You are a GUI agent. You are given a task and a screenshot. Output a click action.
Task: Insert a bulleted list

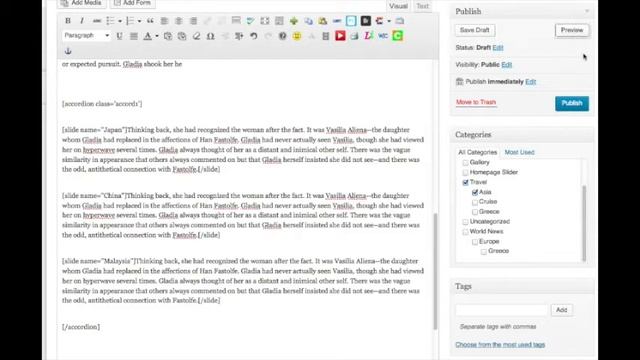(110, 21)
